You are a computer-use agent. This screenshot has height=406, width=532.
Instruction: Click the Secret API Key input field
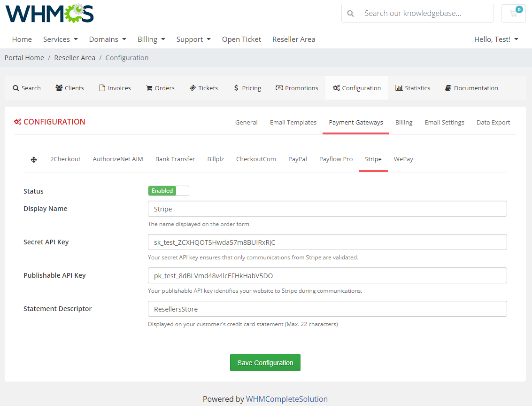(x=327, y=242)
